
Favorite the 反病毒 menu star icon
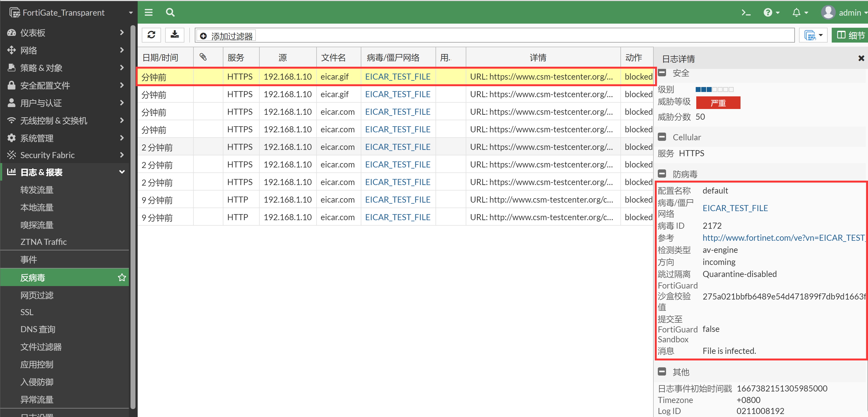point(122,277)
